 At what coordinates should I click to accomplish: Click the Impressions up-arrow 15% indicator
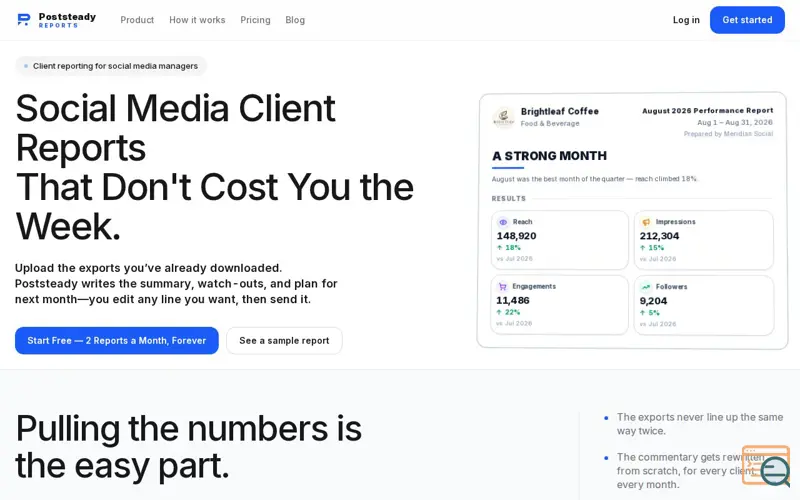[x=652, y=247]
